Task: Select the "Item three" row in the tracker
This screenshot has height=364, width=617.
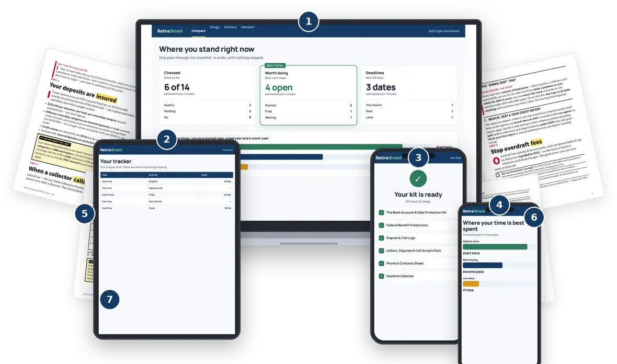Action: click(x=166, y=195)
